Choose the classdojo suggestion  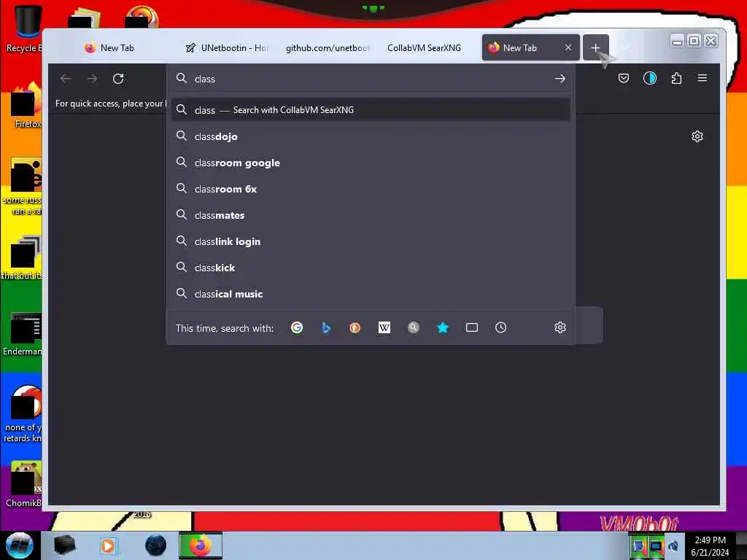coord(371,136)
